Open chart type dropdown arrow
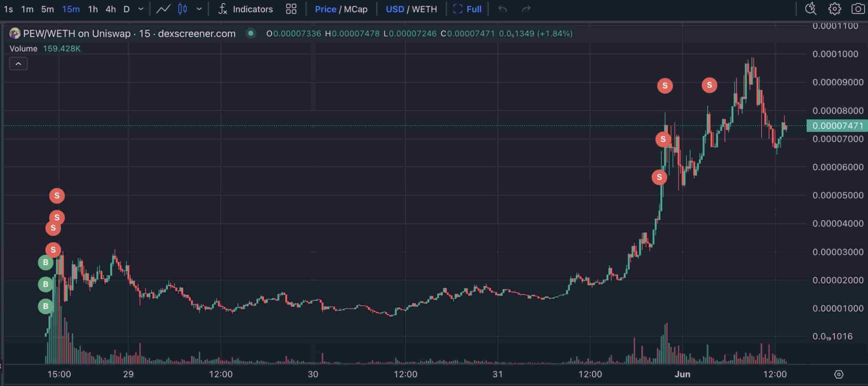The image size is (868, 386). (199, 9)
